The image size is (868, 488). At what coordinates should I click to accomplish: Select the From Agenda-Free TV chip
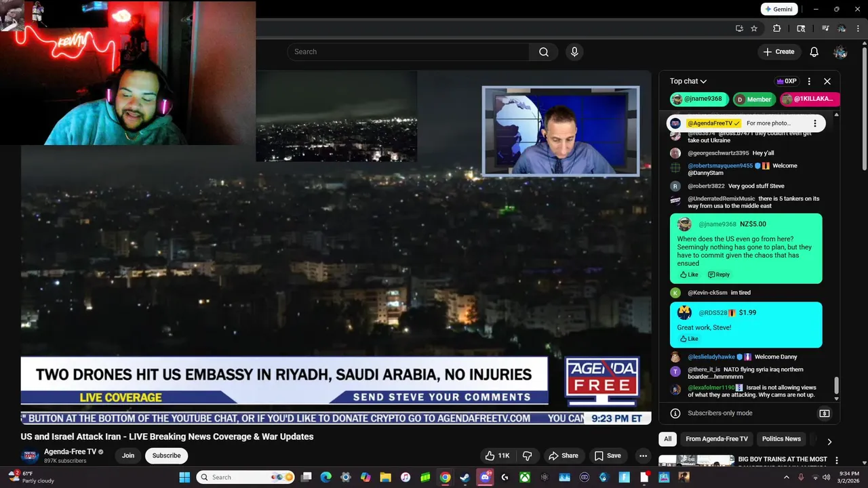(x=717, y=439)
